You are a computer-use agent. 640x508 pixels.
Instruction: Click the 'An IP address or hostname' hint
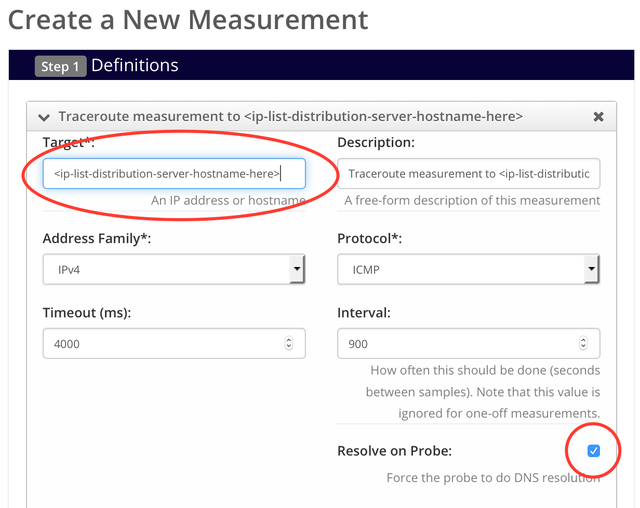pyautogui.click(x=228, y=200)
